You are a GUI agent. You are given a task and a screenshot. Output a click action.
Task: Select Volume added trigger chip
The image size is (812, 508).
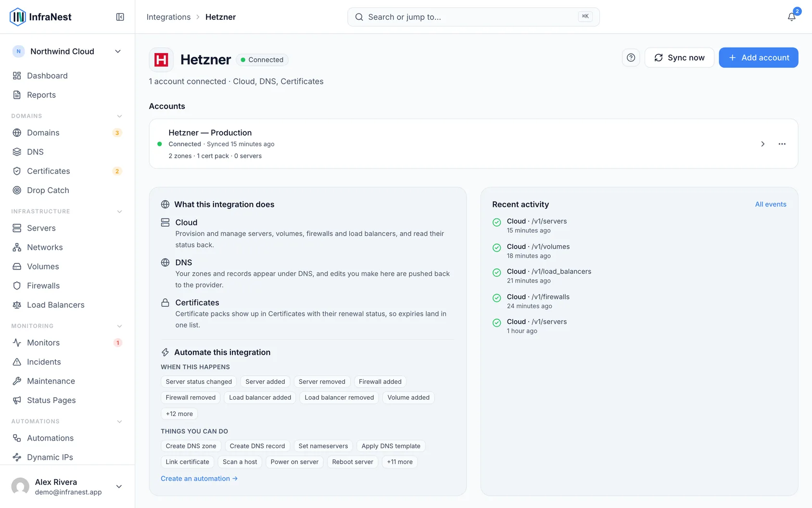(x=408, y=398)
